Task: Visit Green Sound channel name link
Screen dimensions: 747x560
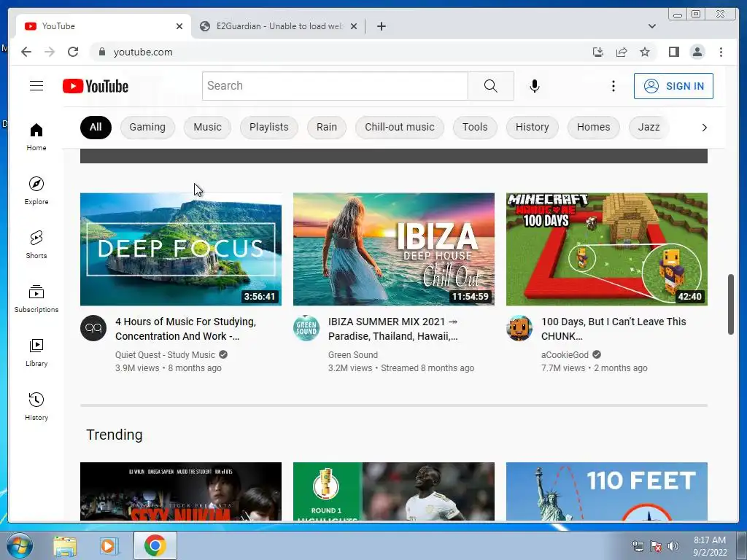Action: (352, 355)
